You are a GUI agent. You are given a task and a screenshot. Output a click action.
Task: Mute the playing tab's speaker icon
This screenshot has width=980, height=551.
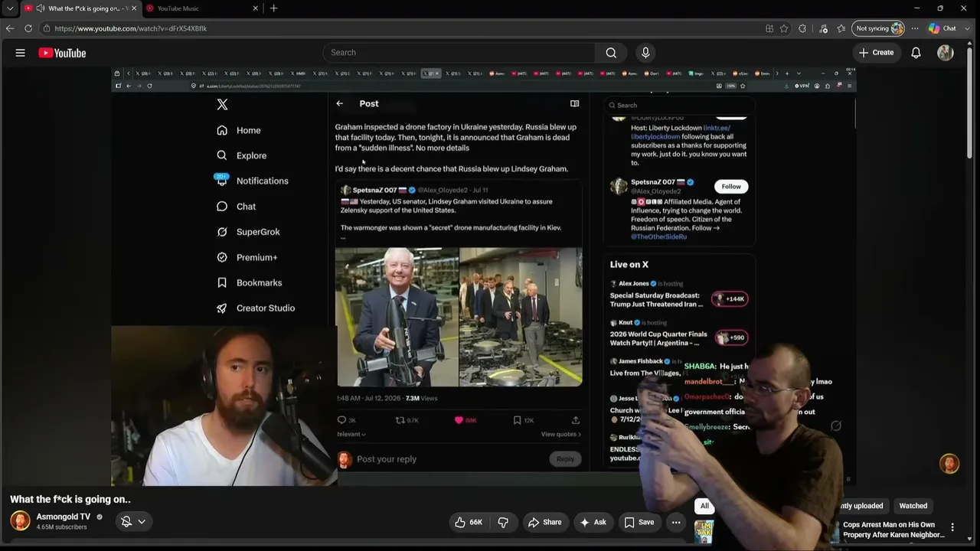[39, 8]
